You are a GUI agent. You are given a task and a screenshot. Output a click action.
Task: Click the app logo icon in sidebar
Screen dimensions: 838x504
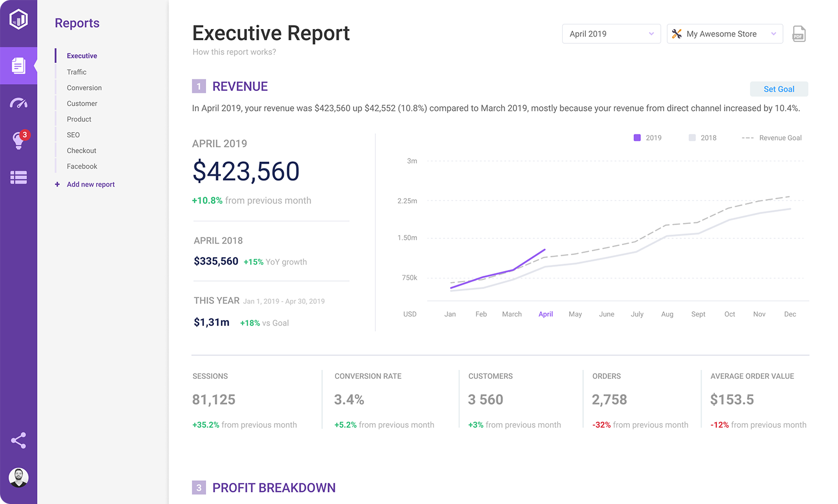(x=18, y=20)
